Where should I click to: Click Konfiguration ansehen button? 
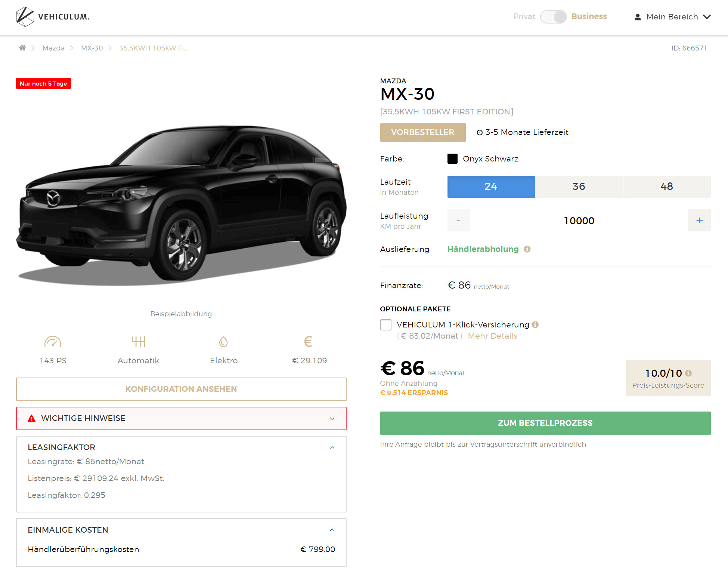181,389
